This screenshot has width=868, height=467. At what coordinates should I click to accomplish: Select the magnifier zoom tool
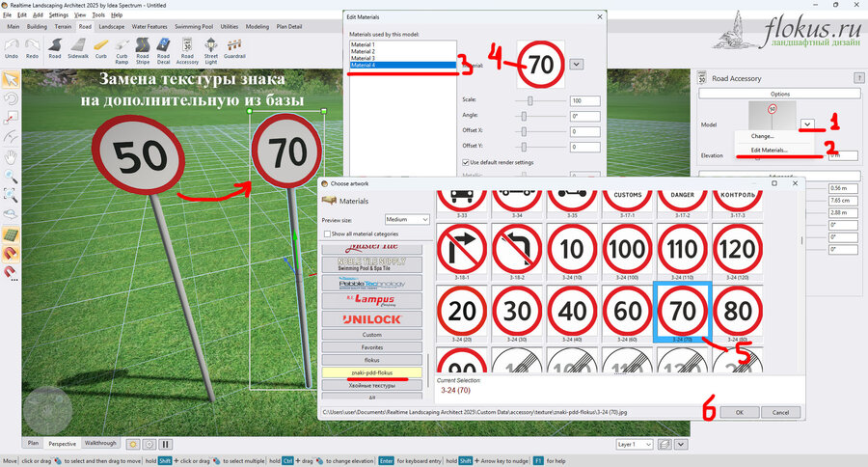click(11, 177)
